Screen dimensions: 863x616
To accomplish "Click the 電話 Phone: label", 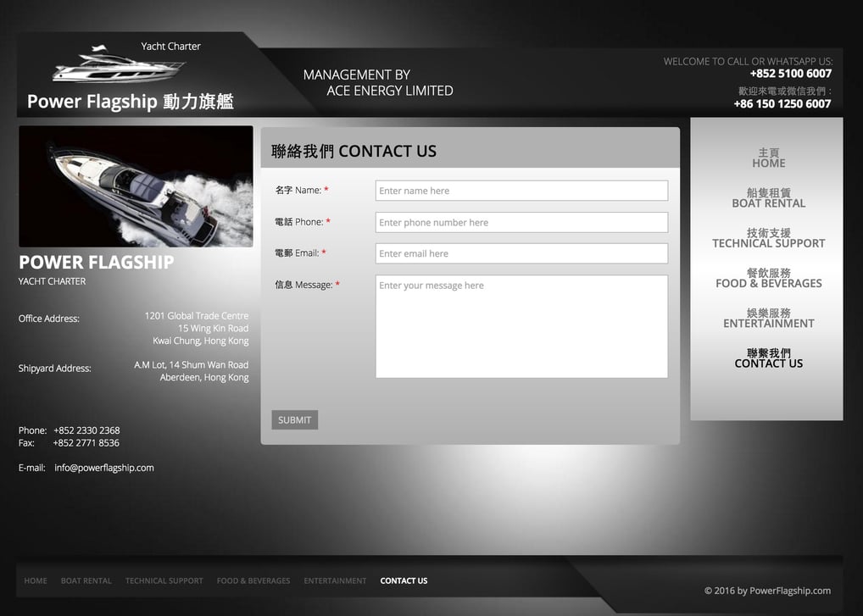I will click(303, 222).
